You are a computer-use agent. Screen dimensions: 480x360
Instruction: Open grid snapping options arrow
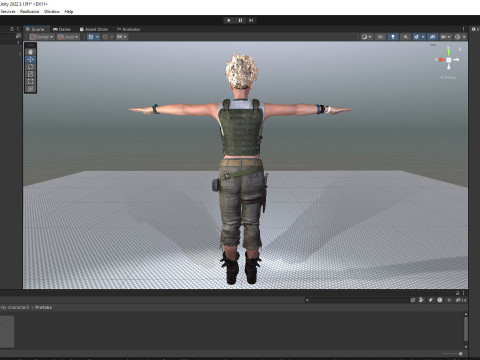click(112, 37)
